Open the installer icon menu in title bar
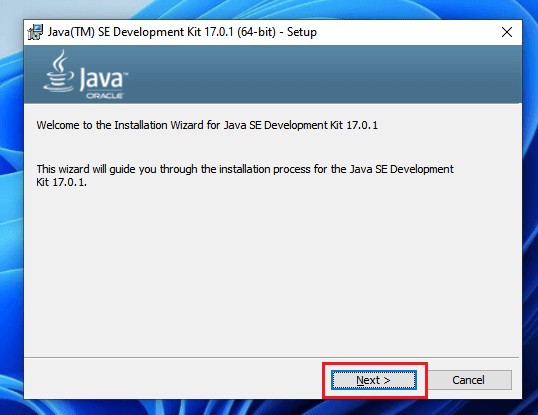The width and height of the screenshot is (538, 415). [x=35, y=32]
